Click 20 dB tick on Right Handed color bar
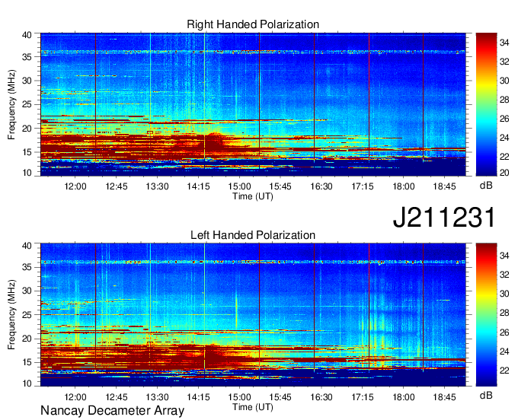This screenshot has height=420, width=518. tap(504, 173)
